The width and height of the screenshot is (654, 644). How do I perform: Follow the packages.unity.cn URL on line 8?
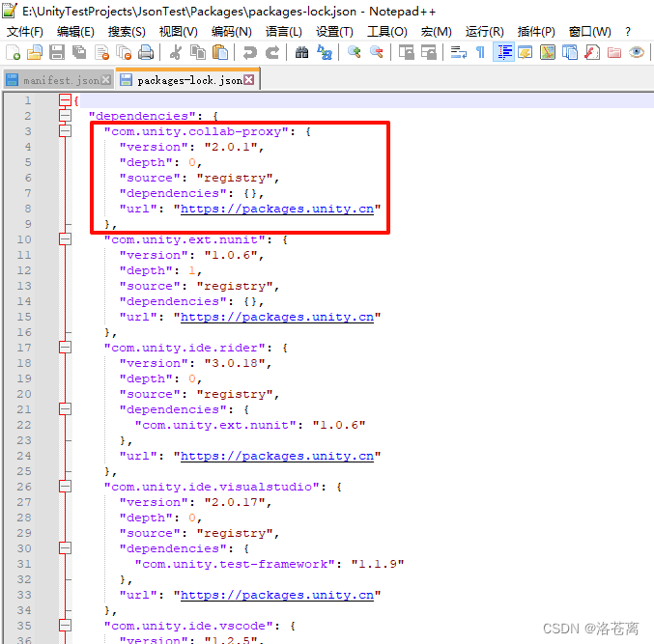[x=277, y=209]
